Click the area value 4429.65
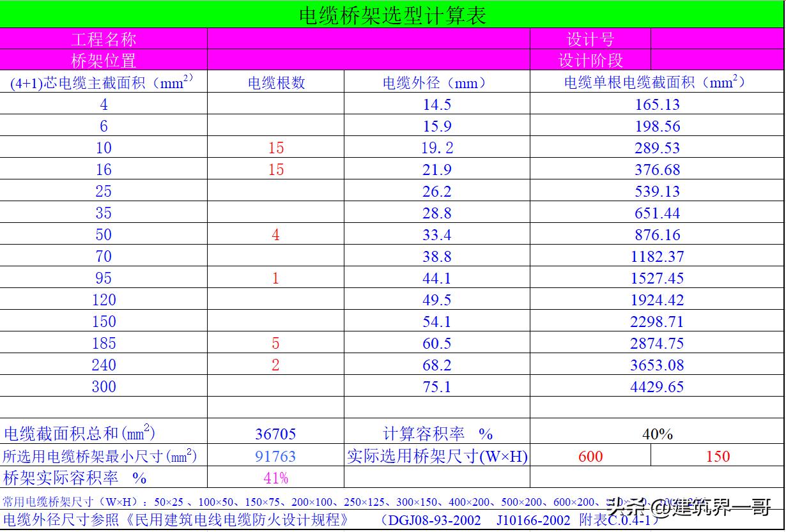 tap(658, 386)
